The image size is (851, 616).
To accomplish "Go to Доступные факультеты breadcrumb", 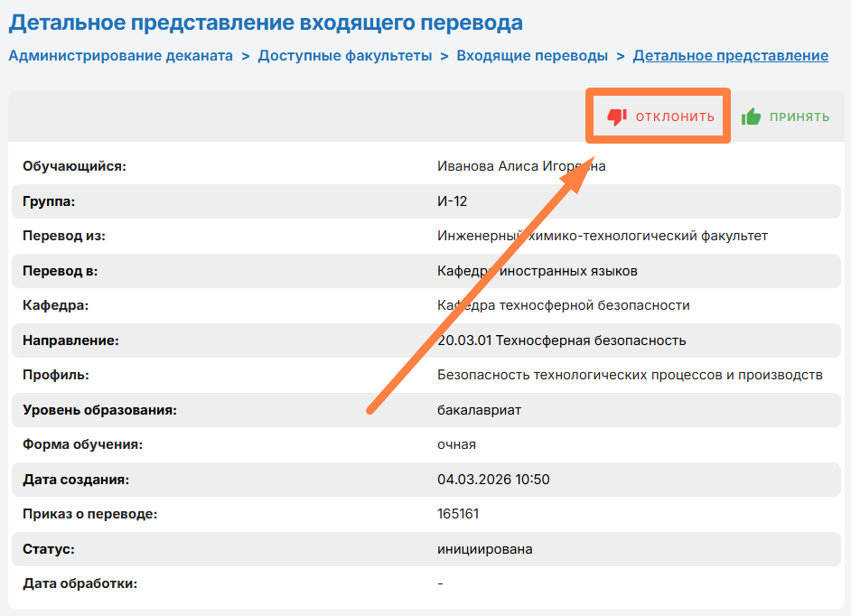I will [345, 56].
